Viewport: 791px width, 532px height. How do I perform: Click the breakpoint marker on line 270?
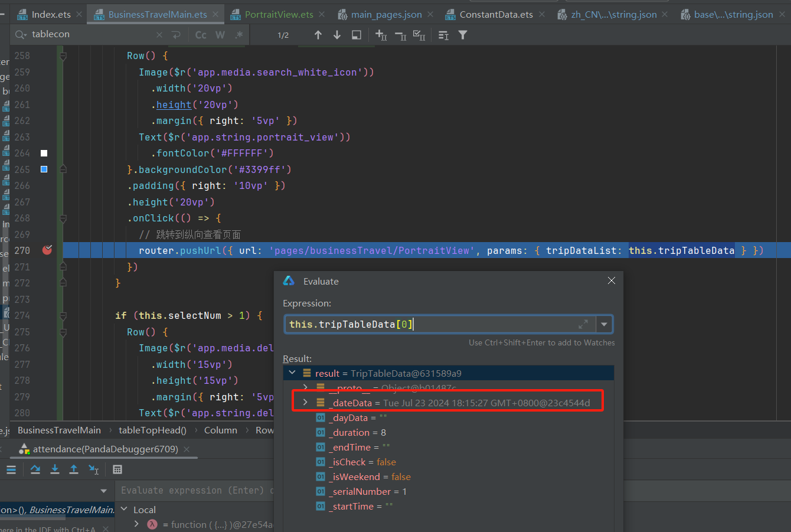(47, 250)
